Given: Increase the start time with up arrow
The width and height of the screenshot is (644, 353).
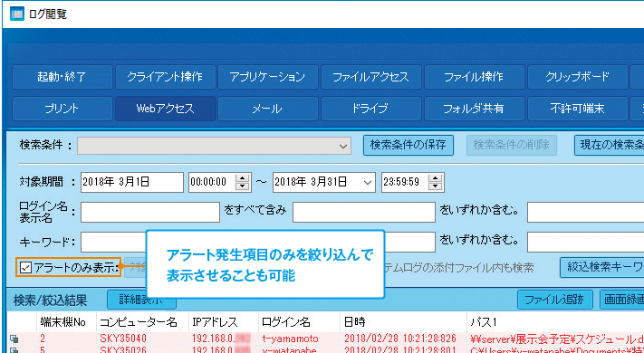Looking at the screenshot, I should click(243, 177).
